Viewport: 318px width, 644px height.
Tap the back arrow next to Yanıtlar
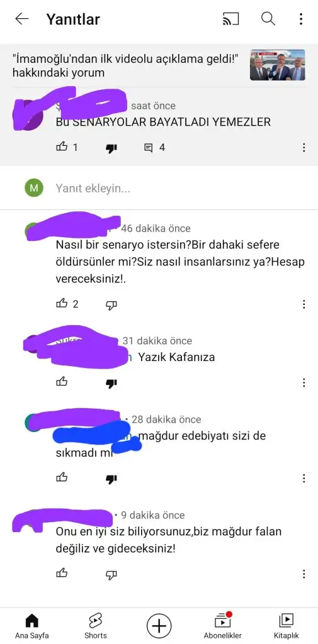coord(22,19)
